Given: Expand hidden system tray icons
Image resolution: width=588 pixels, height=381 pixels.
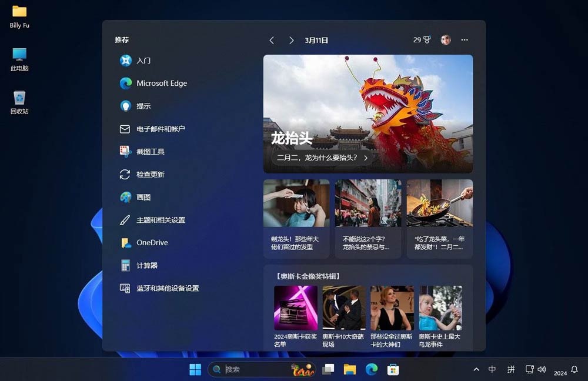Looking at the screenshot, I should [x=476, y=369].
